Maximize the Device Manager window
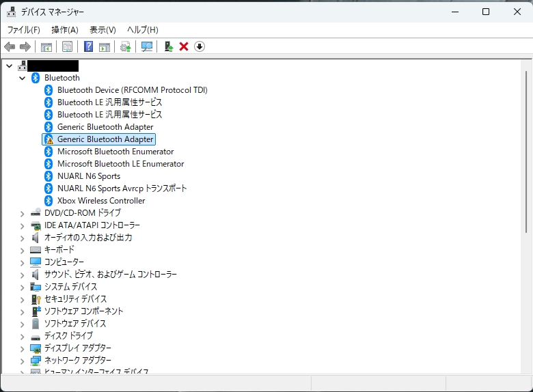Screen dimensions: 533x392 pyautogui.click(x=486, y=12)
